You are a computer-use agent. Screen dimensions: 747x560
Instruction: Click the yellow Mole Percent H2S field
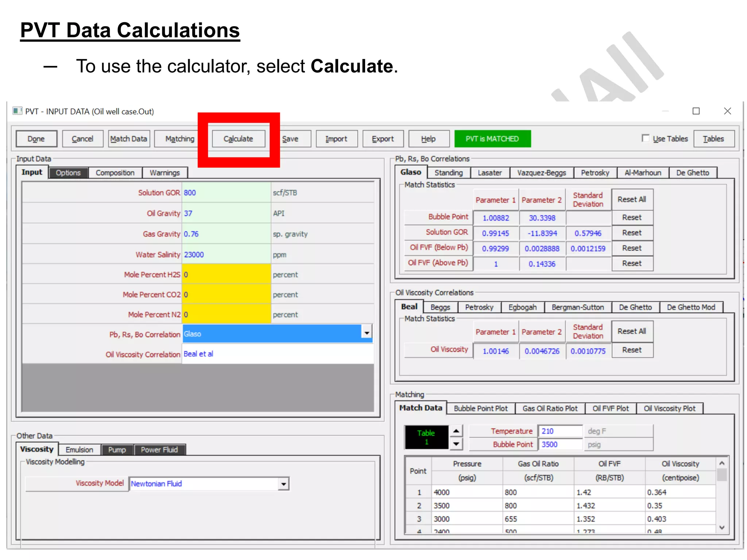pyautogui.click(x=226, y=275)
